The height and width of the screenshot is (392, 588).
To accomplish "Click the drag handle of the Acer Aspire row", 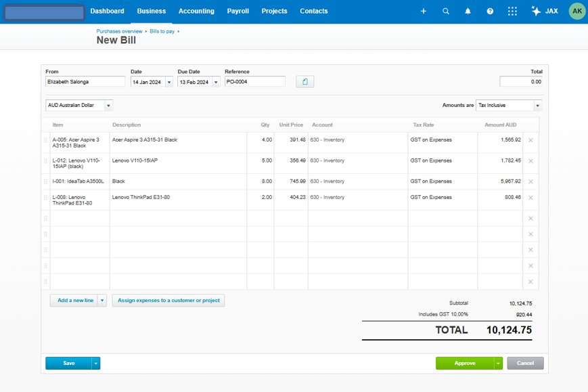I will point(46,140).
